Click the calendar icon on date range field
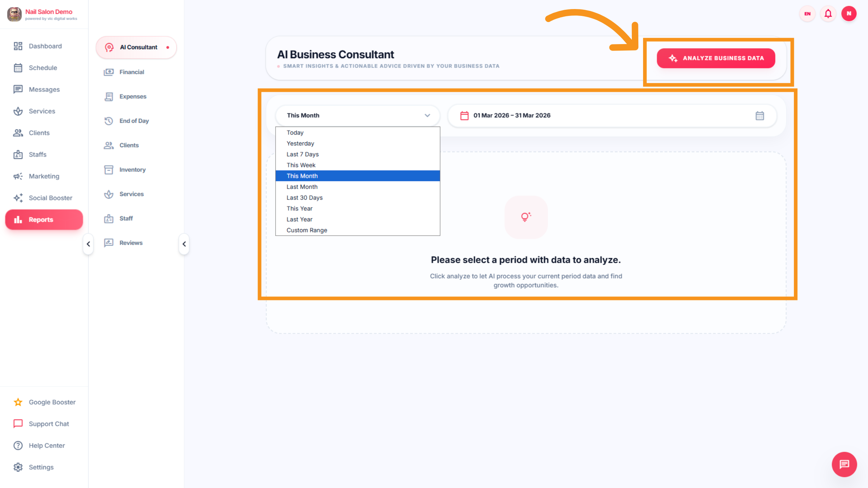 click(759, 115)
